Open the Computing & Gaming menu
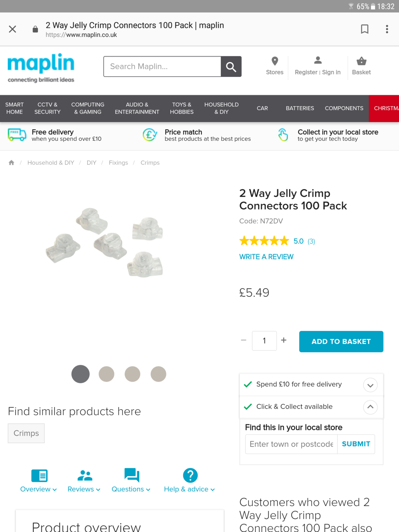Screen dimensions: 399x532 pos(88,108)
